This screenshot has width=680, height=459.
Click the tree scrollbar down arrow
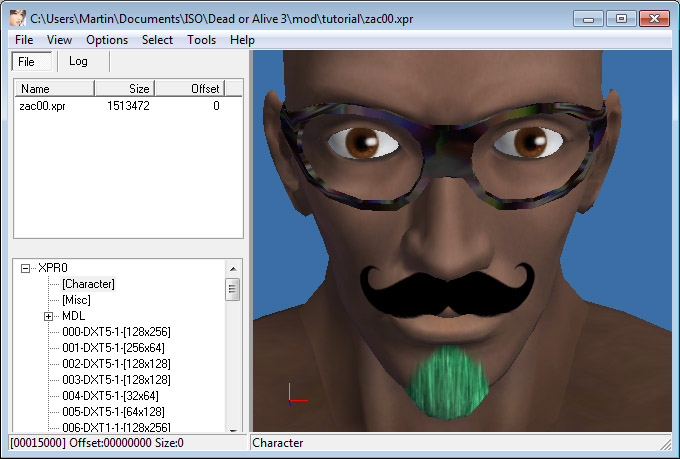point(233,429)
